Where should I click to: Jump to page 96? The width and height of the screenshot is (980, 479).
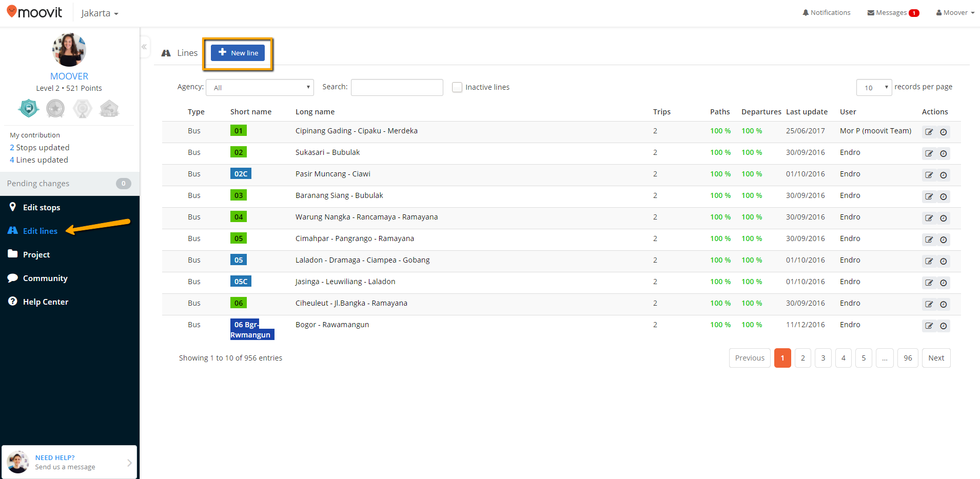coord(908,358)
